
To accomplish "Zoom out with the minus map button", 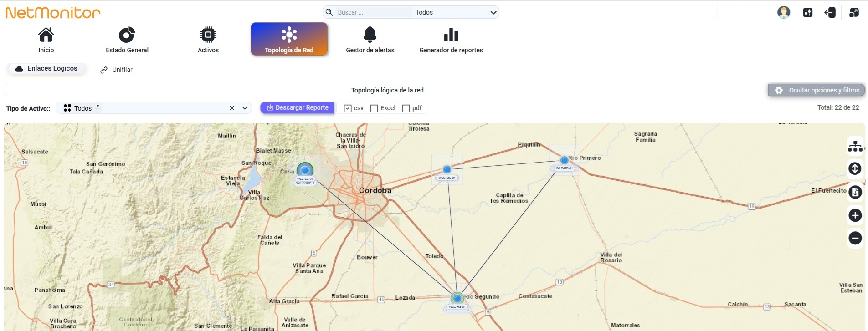I will (x=855, y=238).
